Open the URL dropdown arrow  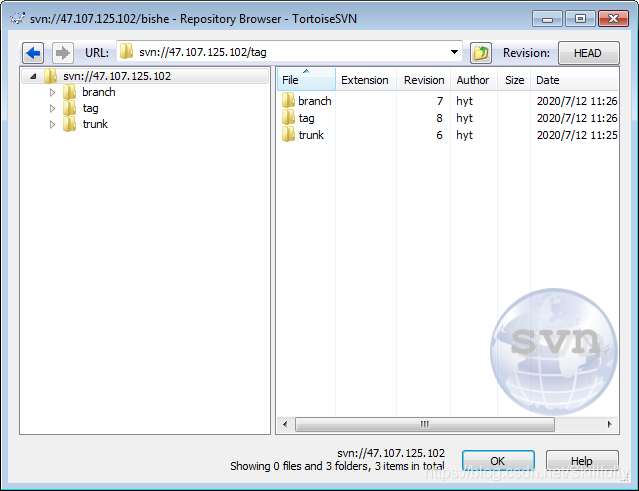(454, 52)
